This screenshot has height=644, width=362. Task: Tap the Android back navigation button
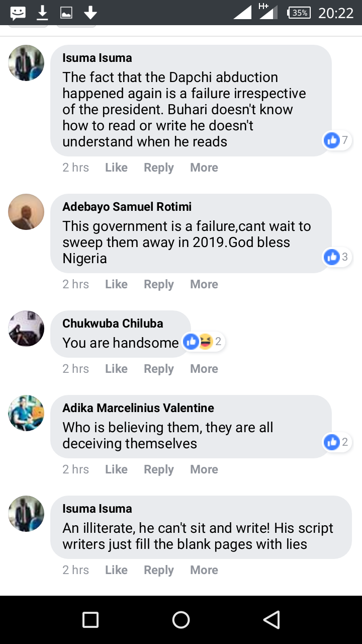pos(271,620)
